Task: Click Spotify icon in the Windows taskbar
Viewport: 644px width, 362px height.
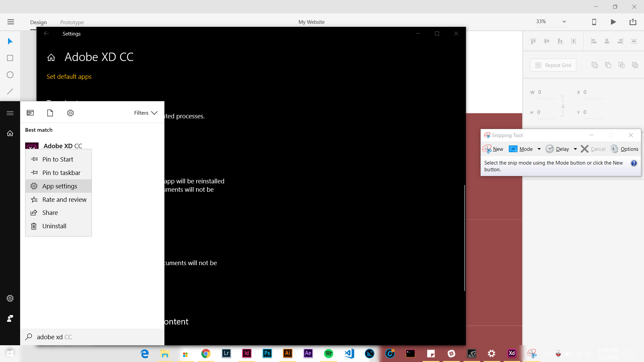Action: tap(328, 353)
